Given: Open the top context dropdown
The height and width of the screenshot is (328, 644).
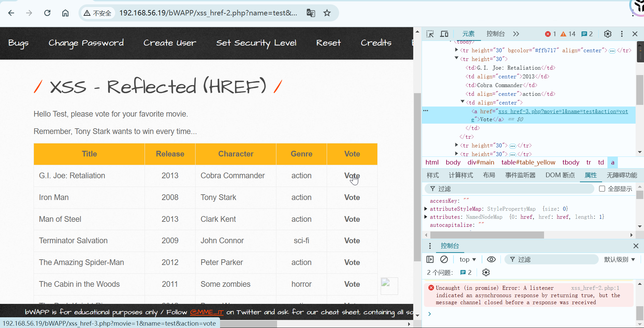Looking at the screenshot, I should 468,259.
